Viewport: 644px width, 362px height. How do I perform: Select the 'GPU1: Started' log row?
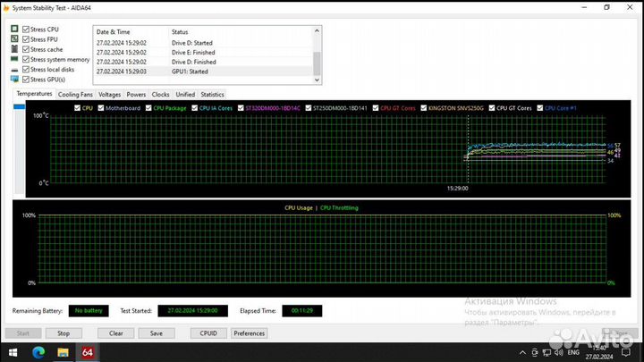203,72
